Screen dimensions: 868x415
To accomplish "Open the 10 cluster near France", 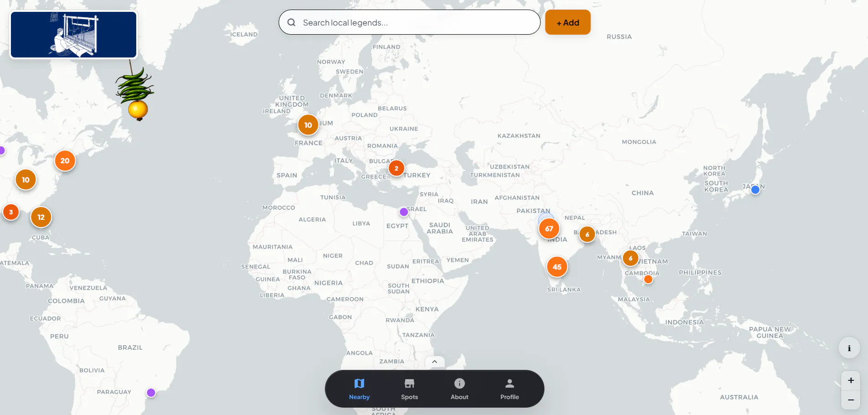I will click(x=308, y=125).
